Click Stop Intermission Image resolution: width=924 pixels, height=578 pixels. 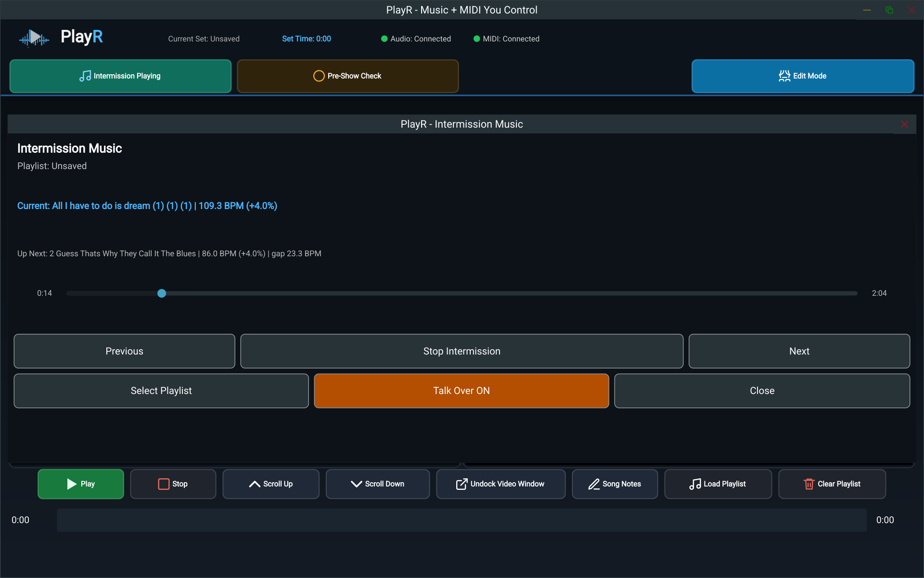click(462, 351)
